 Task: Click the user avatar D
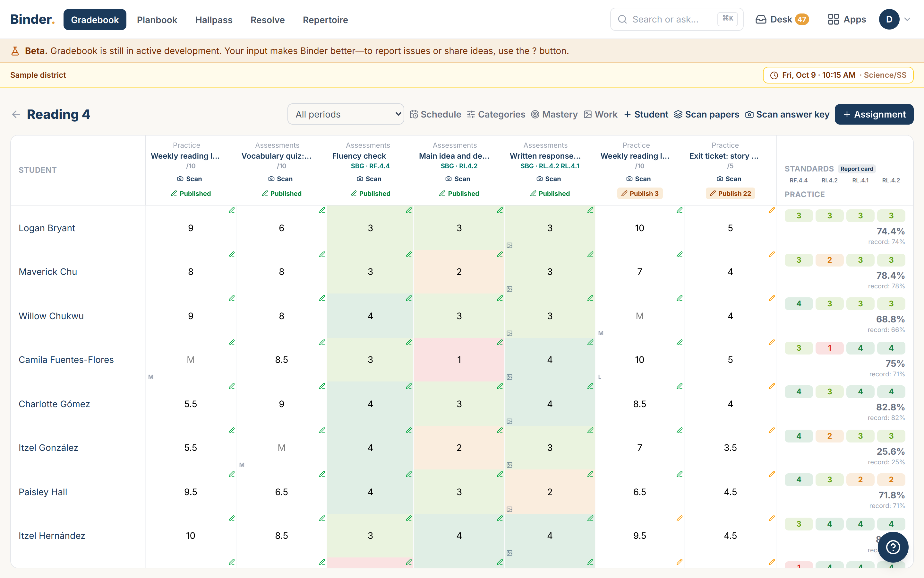pos(889,20)
